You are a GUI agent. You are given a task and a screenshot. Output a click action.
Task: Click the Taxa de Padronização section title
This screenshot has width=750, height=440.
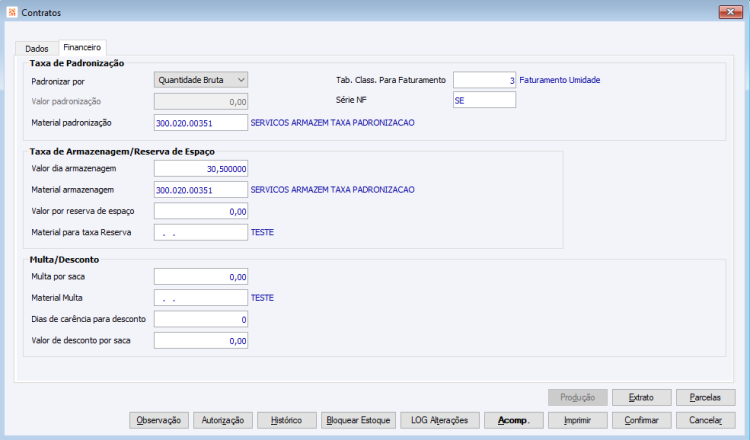(x=77, y=63)
